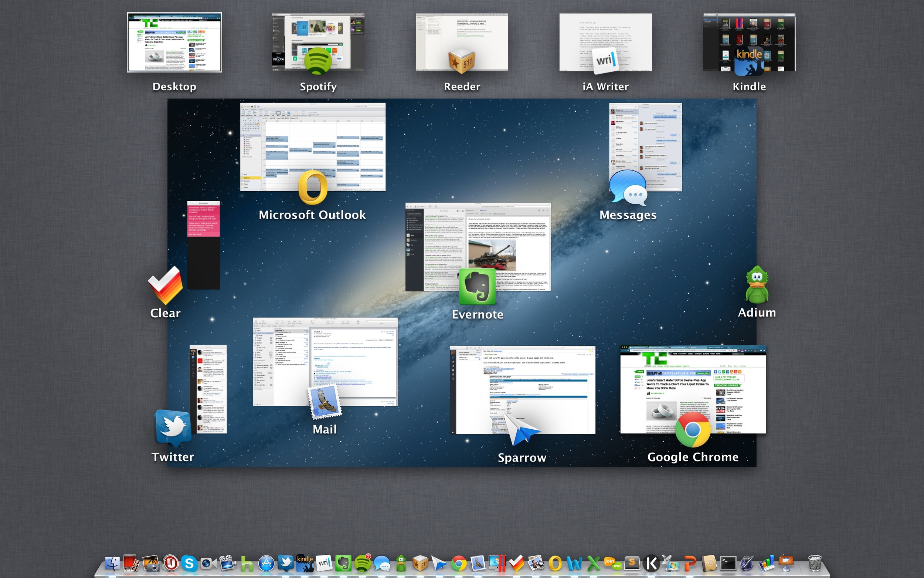Bring the Microsoft Outlook calendar window forward
This screenshot has height=578, width=924.
[x=312, y=141]
